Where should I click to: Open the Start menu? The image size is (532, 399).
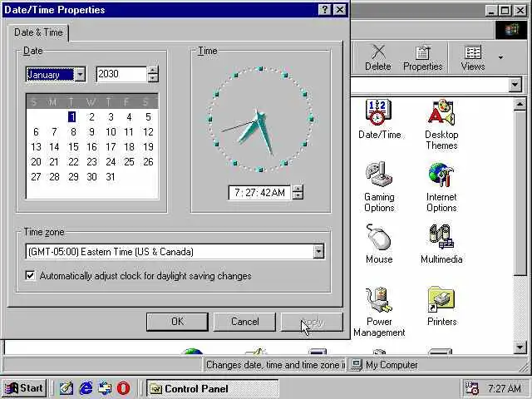tap(24, 388)
